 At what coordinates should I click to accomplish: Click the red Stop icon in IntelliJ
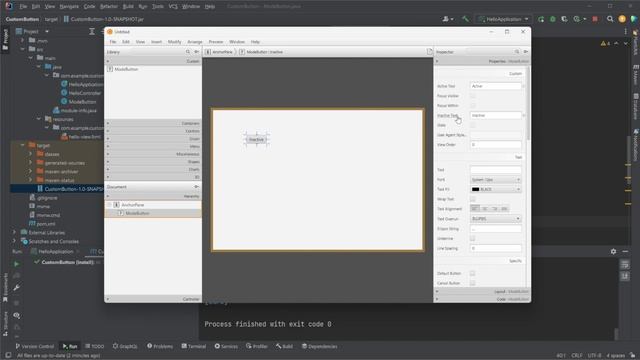(x=595, y=19)
